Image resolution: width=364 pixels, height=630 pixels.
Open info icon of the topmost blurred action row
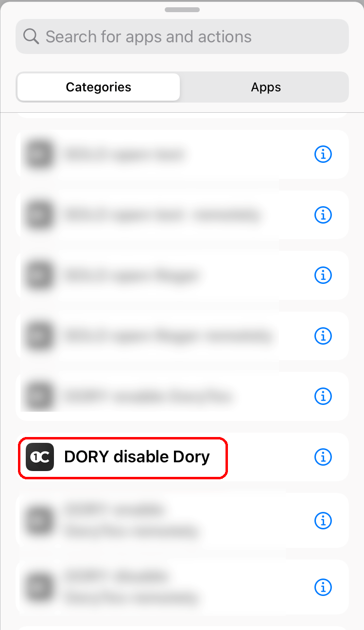tap(323, 154)
